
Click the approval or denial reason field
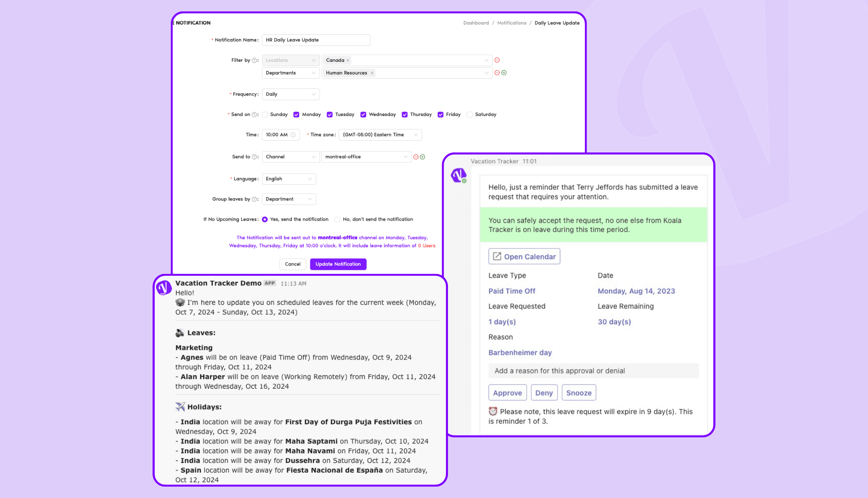pyautogui.click(x=593, y=371)
